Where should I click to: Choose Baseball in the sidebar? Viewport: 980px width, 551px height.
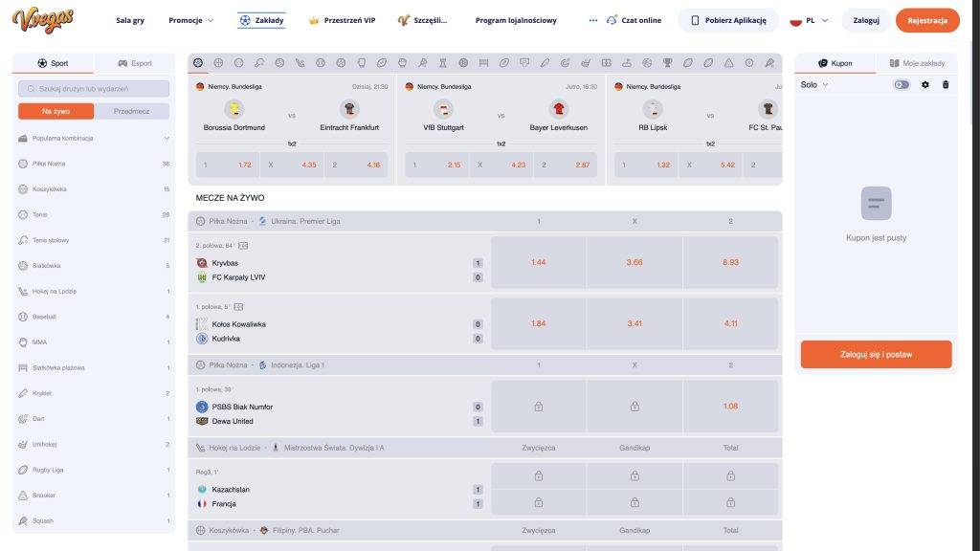coord(94,317)
